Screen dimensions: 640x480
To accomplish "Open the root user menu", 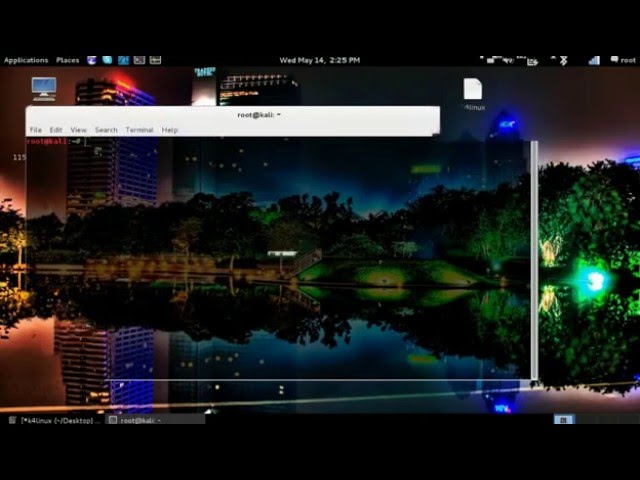I will pos(628,60).
